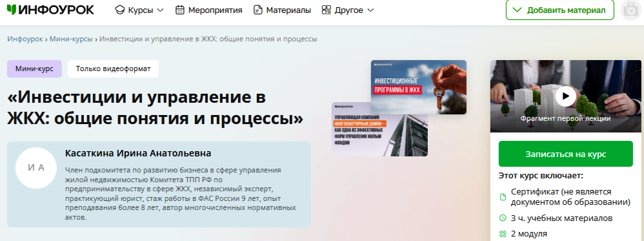Click the certificate document icon
Screen dimensions: 644x241
coord(502,197)
